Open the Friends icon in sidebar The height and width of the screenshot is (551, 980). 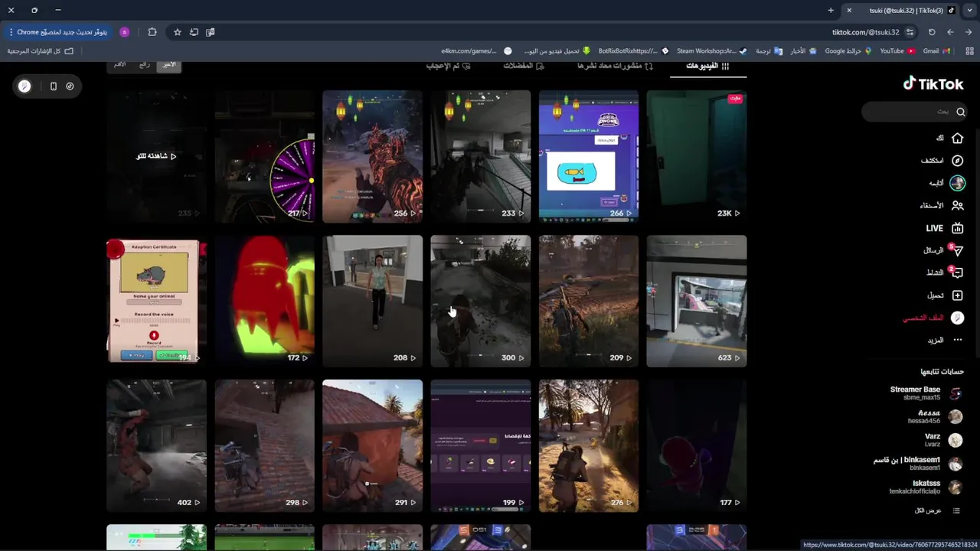pyautogui.click(x=957, y=205)
